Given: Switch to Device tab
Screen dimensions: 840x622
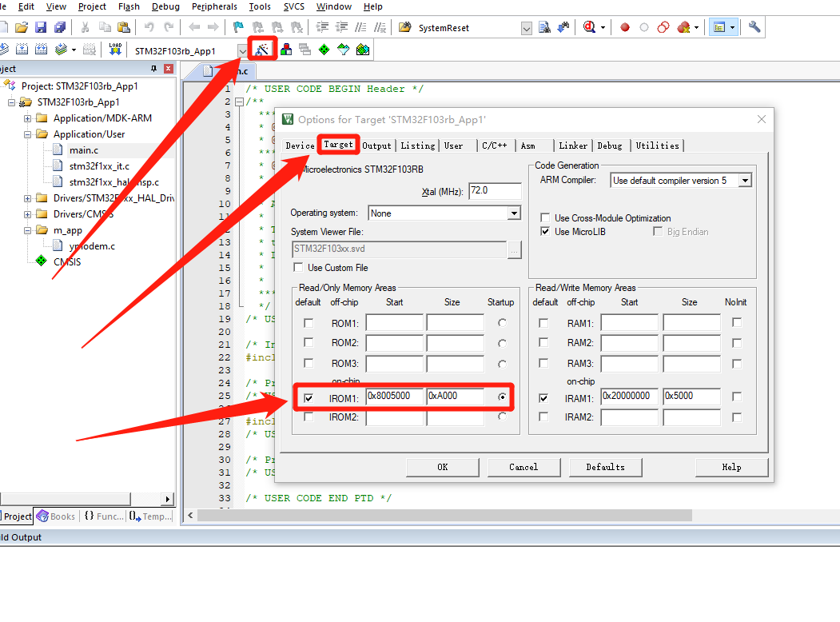Looking at the screenshot, I should tap(300, 146).
